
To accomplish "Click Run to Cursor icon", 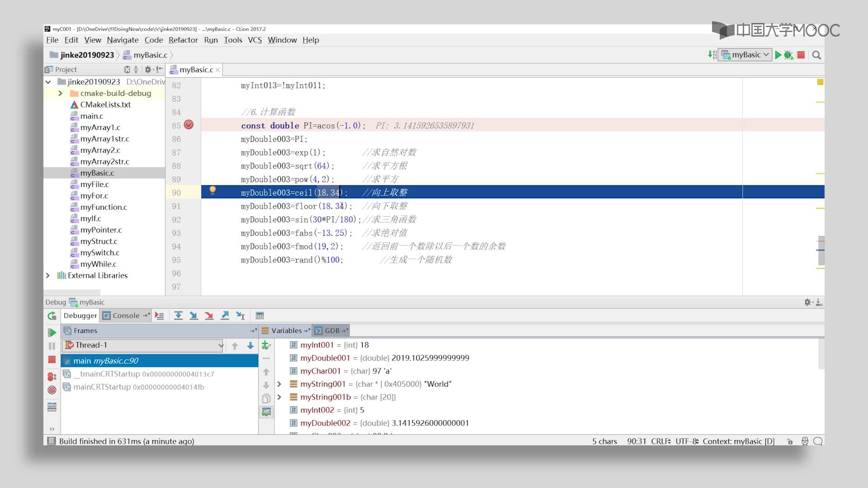I will pyautogui.click(x=241, y=316).
